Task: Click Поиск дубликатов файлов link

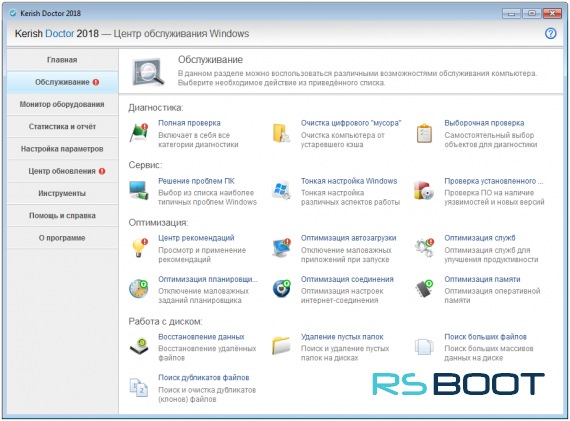Action: click(x=204, y=378)
